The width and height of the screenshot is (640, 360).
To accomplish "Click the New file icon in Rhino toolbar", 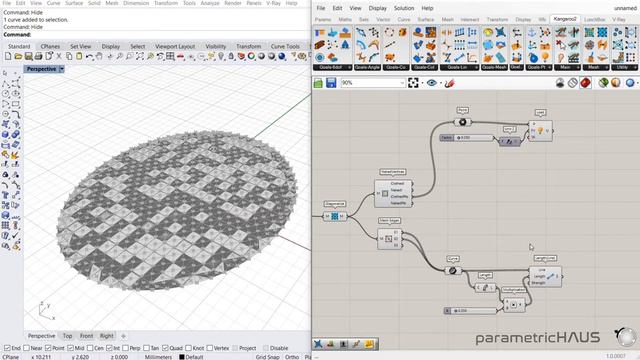I will coord(8,56).
